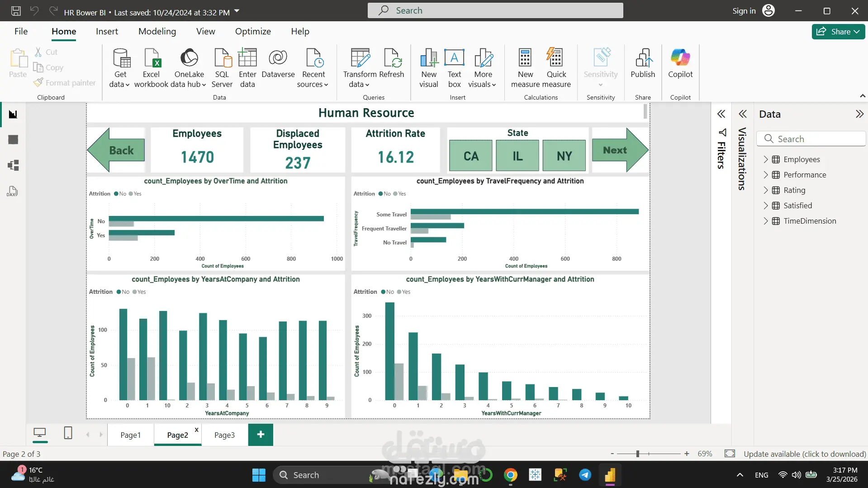Toggle the NY state slicer

[564, 156]
